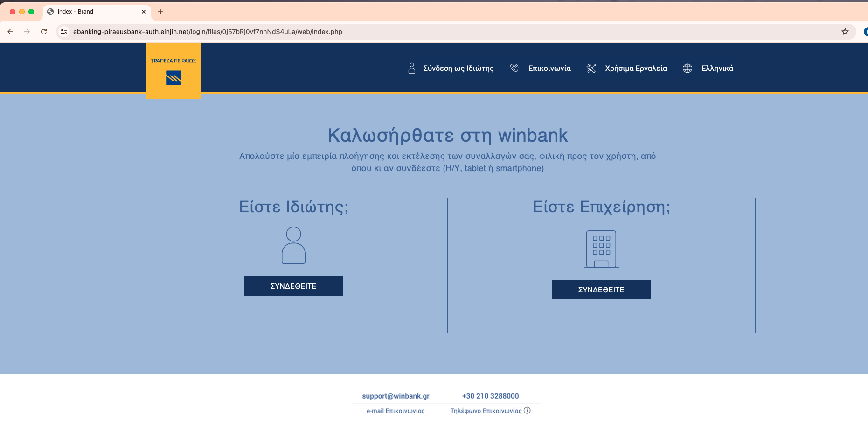Click ΣΥΝΔΕΘΕΙΤΕ button under Είστε Ιδιώτης

point(293,286)
